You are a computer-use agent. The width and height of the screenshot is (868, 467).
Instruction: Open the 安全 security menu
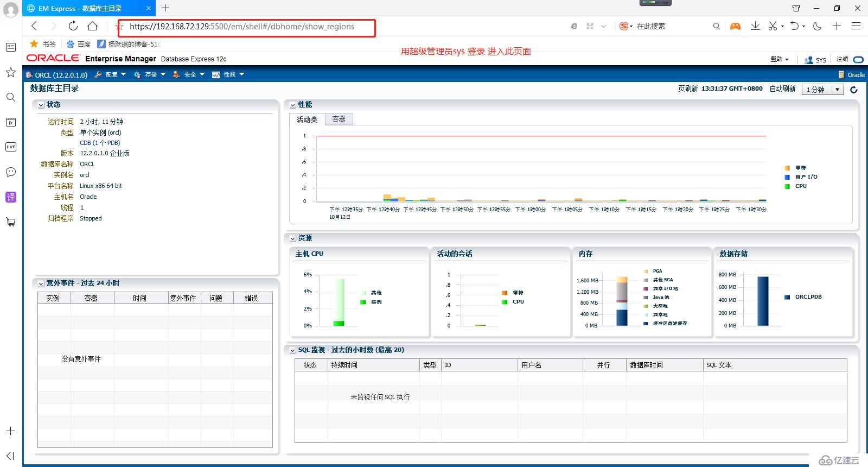coord(189,74)
